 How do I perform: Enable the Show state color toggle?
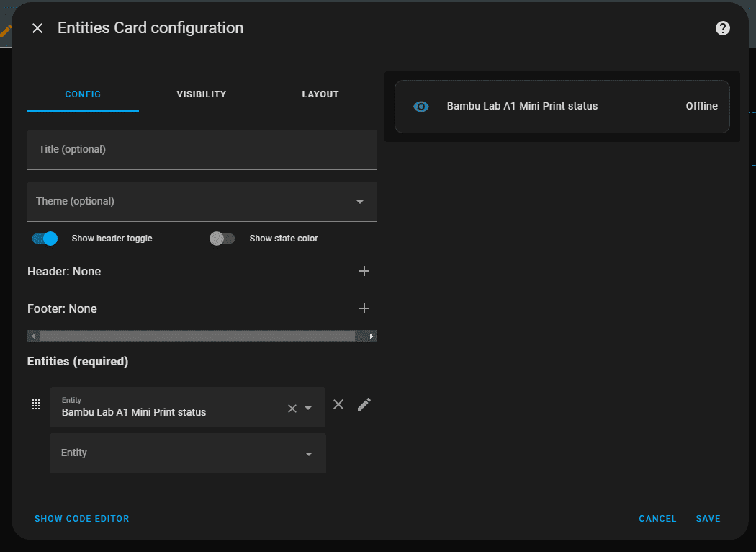coord(222,238)
